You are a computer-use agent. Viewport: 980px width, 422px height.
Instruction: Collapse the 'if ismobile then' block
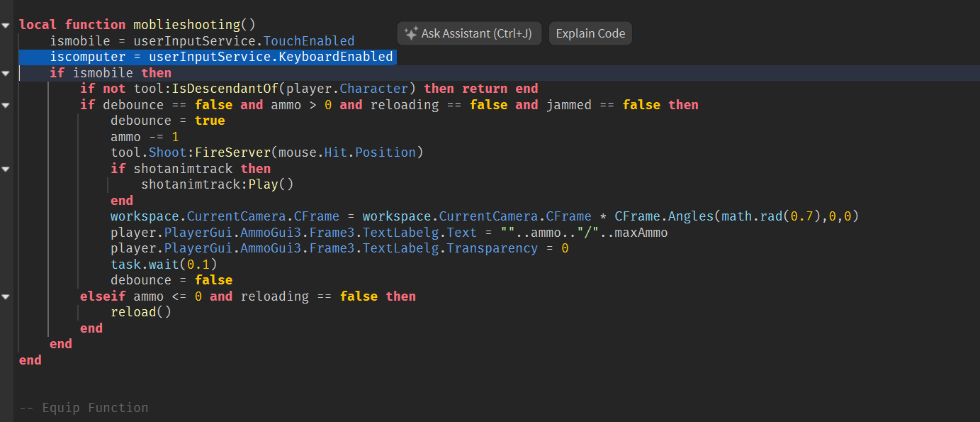[x=6, y=73]
